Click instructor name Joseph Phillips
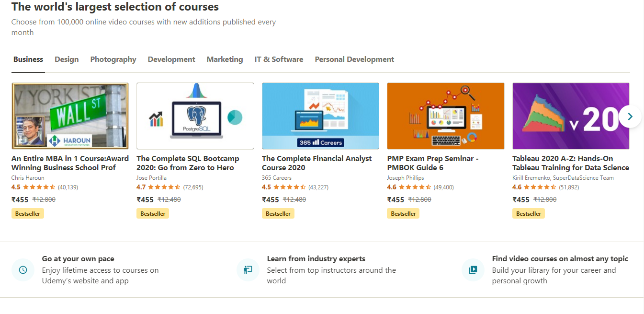 coord(406,178)
